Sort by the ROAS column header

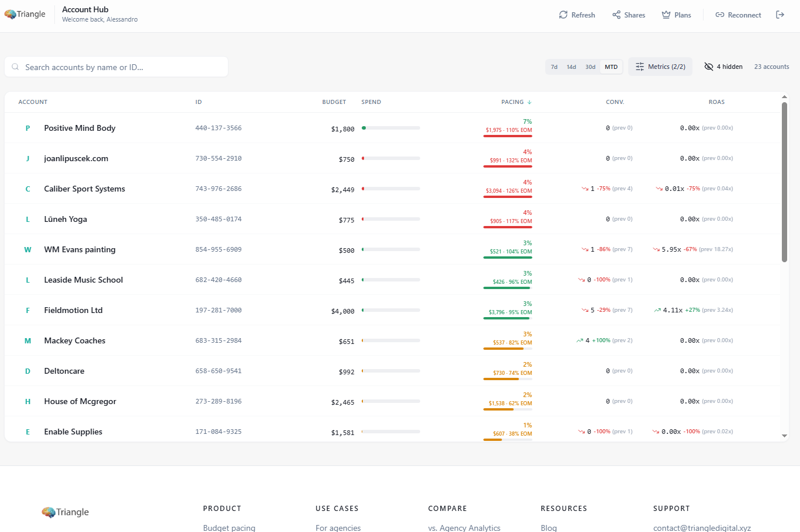coord(716,102)
